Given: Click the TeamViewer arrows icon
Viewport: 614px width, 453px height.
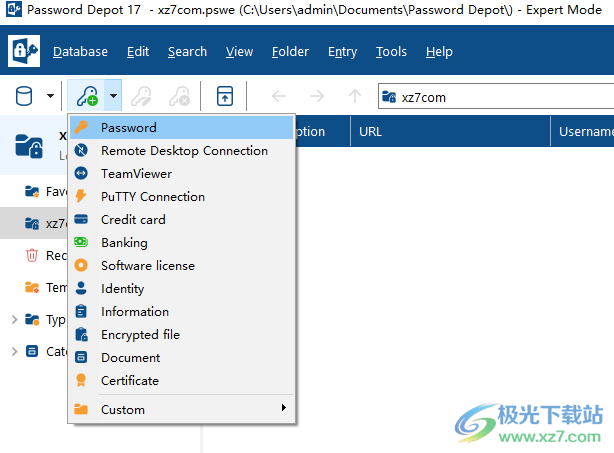Looking at the screenshot, I should click(81, 173).
